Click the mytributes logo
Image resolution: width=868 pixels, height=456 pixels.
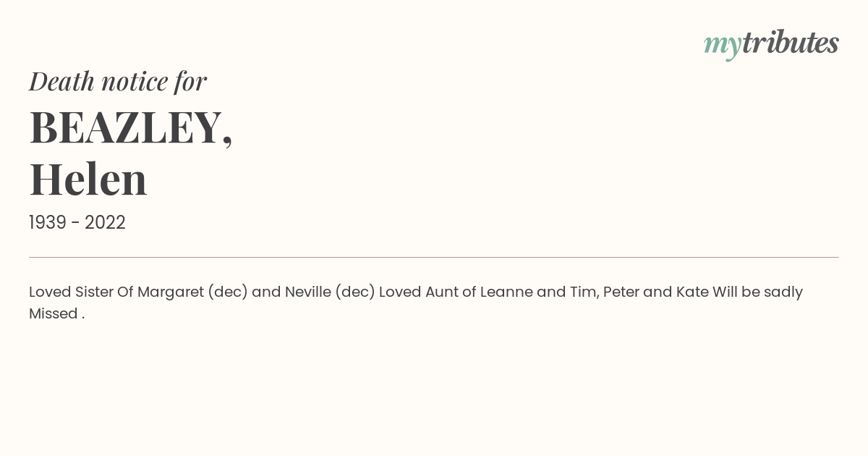[x=771, y=45]
